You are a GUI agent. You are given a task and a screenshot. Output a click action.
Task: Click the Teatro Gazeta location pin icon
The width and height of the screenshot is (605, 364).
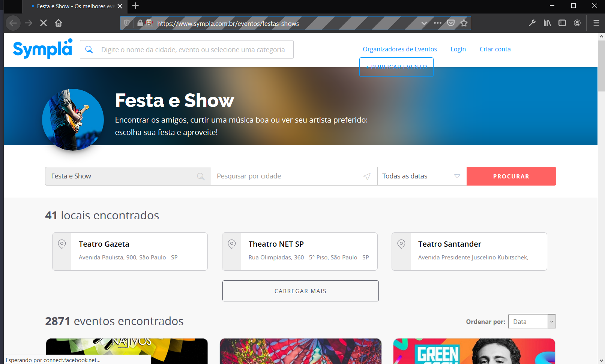62,244
